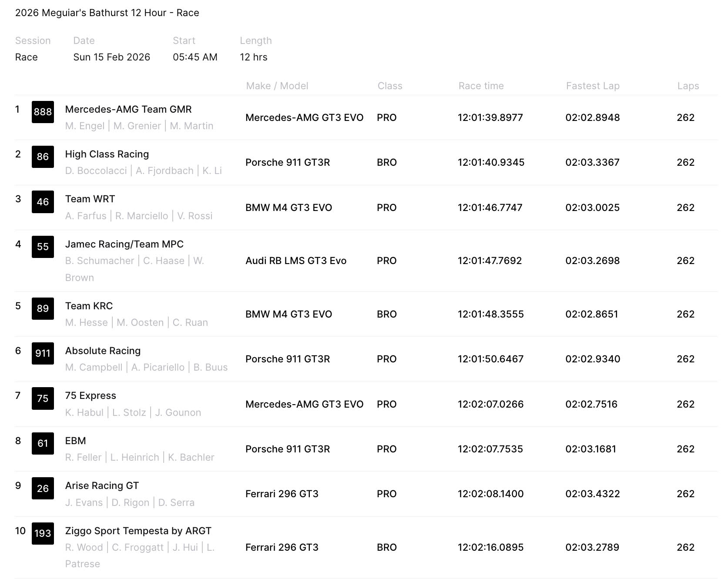728x579 pixels.
Task: Click the Make / Model column header
Action: click(x=277, y=86)
